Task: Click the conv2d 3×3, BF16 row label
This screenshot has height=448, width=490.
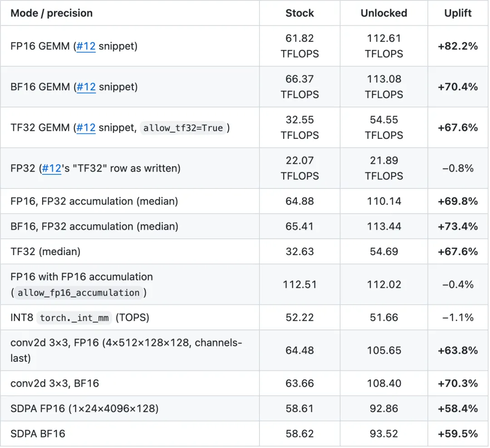Action: 55,384
